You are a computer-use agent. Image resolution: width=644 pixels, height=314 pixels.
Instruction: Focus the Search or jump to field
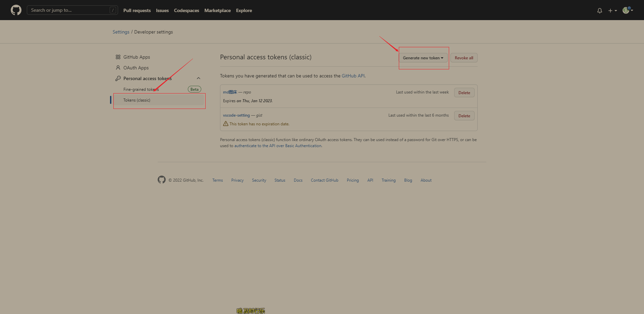coord(72,10)
